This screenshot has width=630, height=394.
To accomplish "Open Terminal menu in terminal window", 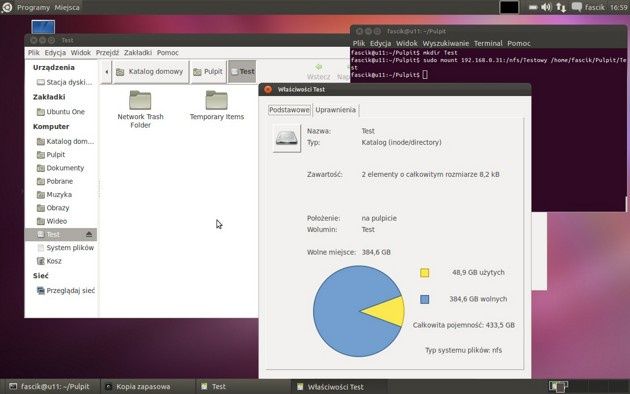I will point(488,43).
